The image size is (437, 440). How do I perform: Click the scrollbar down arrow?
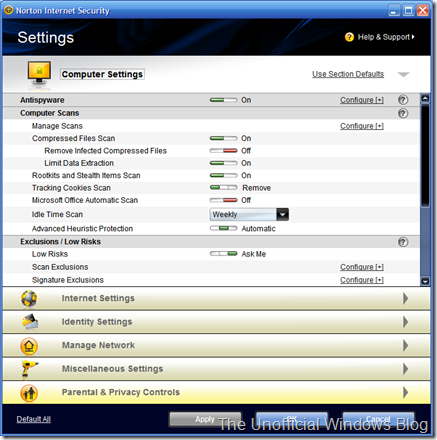[425, 281]
